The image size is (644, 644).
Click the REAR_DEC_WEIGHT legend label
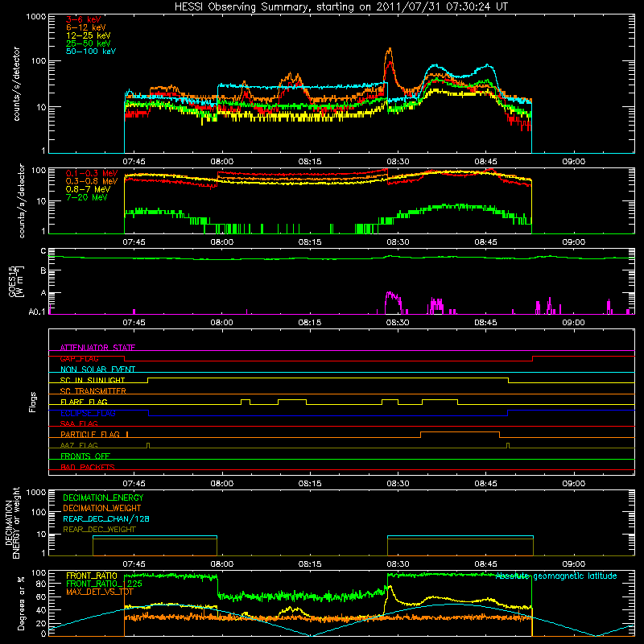coord(99,530)
